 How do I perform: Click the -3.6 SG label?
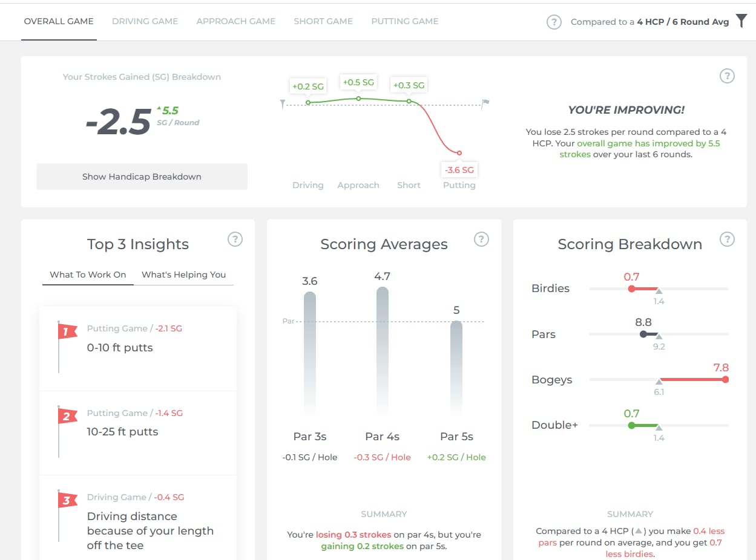click(x=459, y=170)
